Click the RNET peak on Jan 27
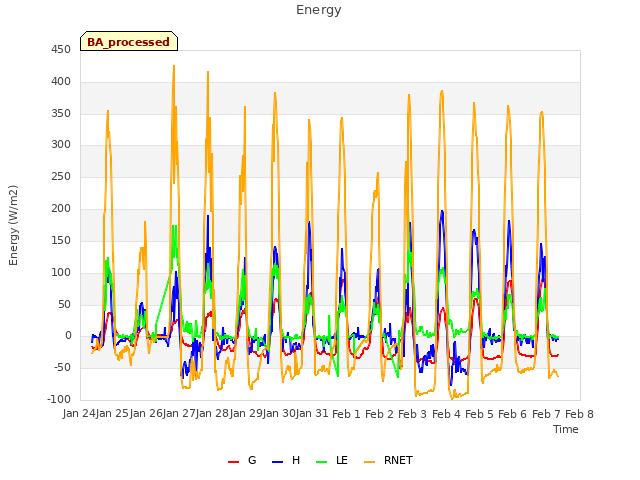The image size is (640, 480). [174, 66]
